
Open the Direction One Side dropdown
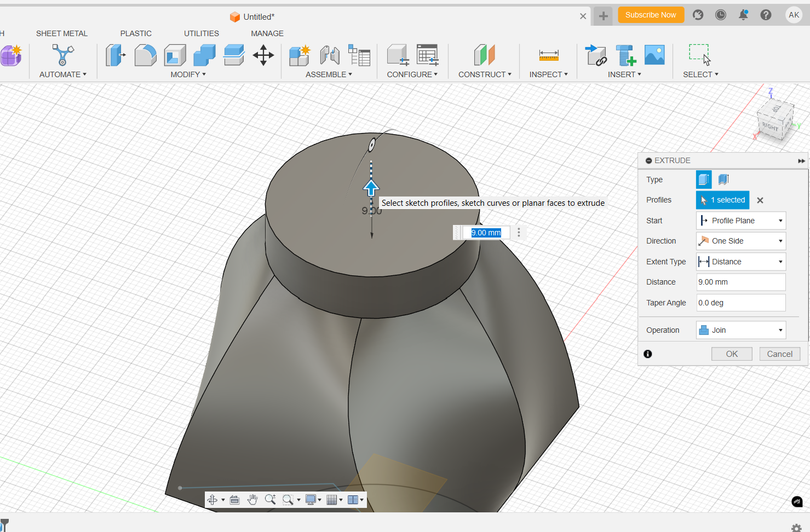[x=741, y=241]
